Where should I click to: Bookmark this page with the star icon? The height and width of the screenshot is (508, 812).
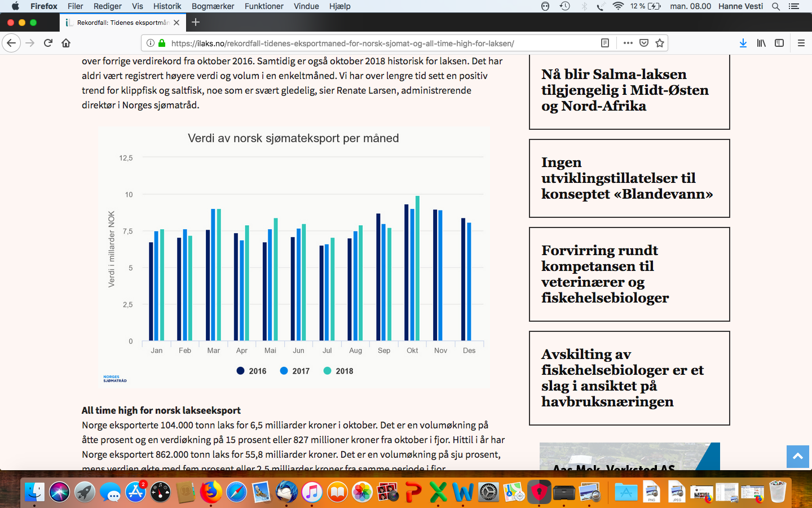(x=660, y=43)
